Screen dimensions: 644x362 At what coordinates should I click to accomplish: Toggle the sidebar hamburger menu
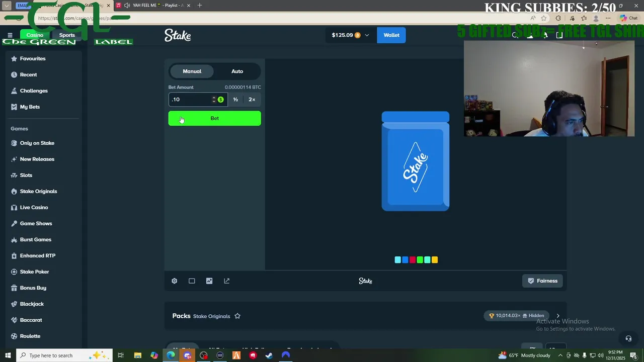pos(10,35)
